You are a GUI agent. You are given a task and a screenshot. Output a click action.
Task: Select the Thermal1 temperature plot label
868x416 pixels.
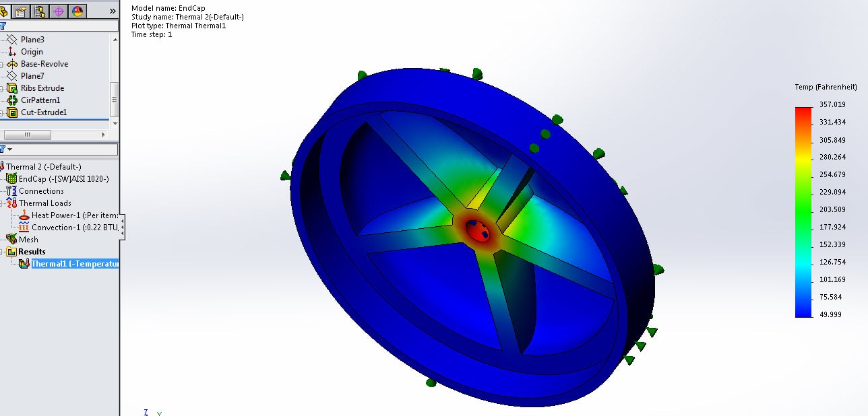tap(75, 264)
